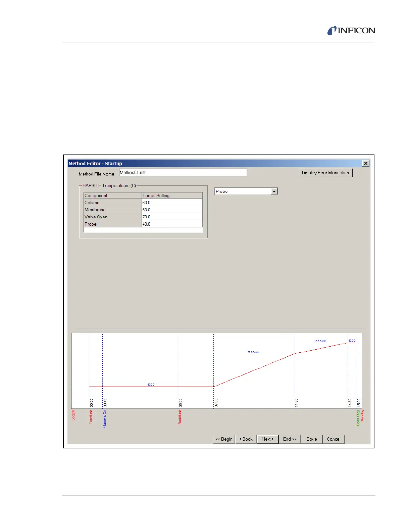Click the 14:30 timeline marker
This screenshot has height=532, width=410.
coord(350,403)
